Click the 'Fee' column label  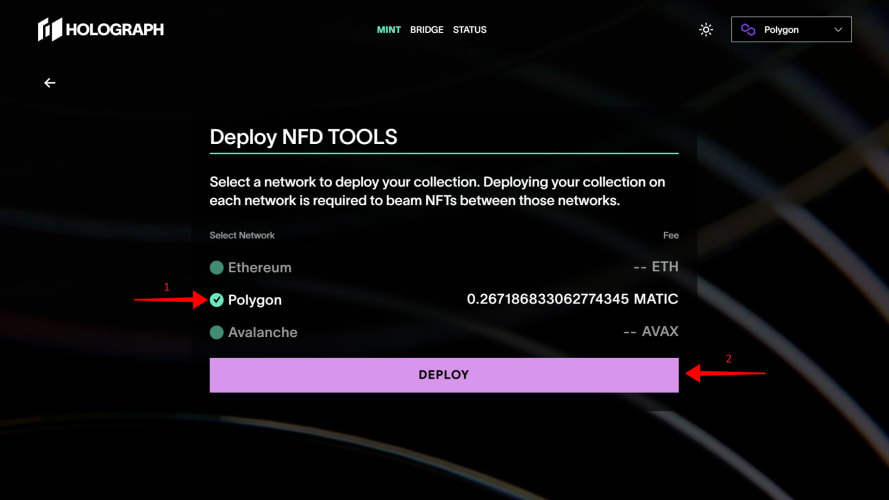coord(671,235)
